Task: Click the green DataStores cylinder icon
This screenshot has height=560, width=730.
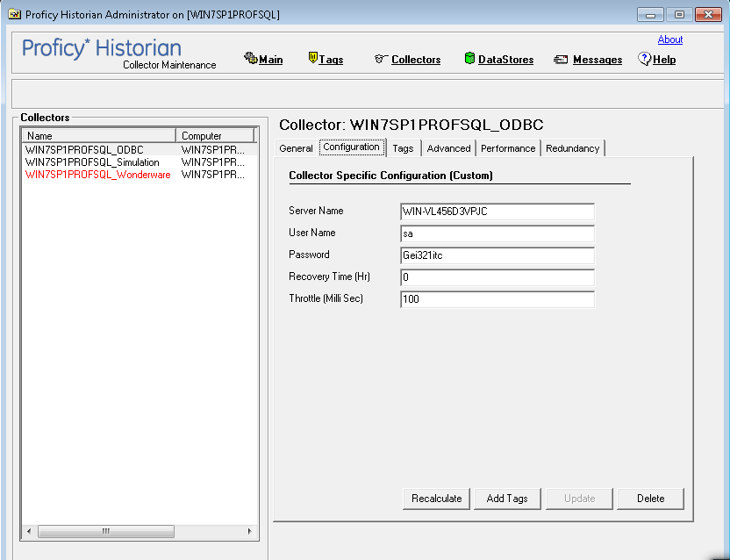Action: pyautogui.click(x=469, y=58)
